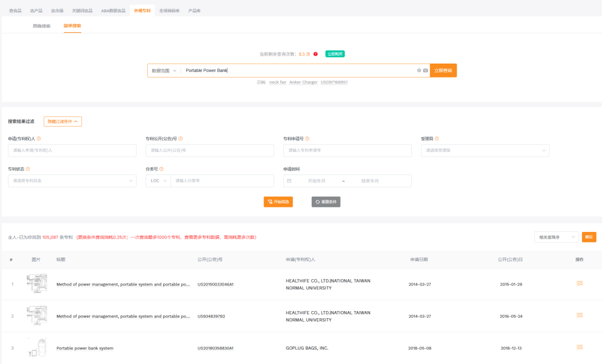This screenshot has width=602, height=364.
Task: Click 'Portable power bank system' title
Action: tap(85, 348)
